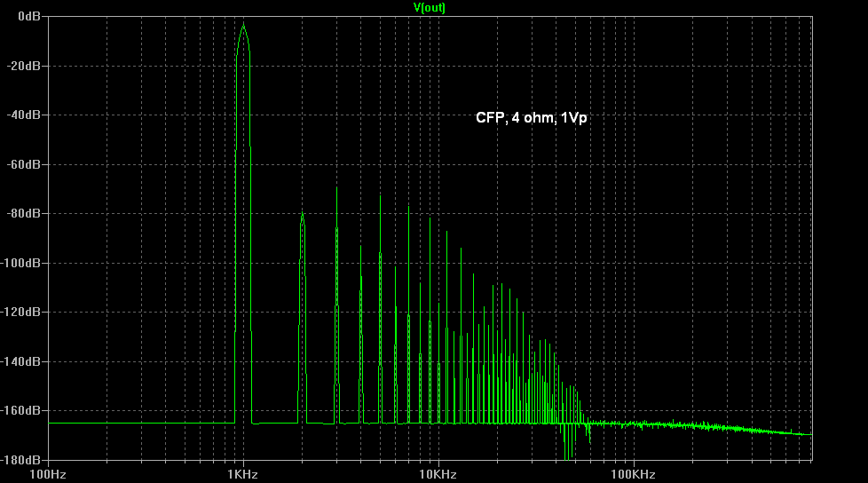Click the -60dB axis label
The height and width of the screenshot is (483, 868).
point(24,164)
